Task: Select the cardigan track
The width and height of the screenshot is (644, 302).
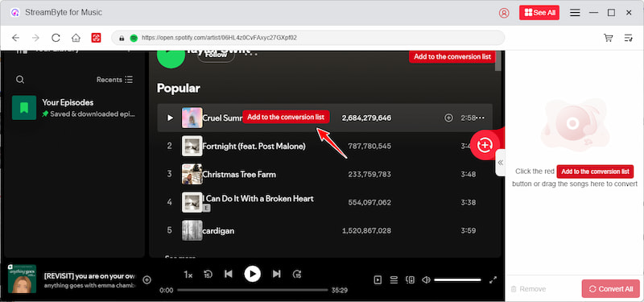Action: click(x=218, y=230)
